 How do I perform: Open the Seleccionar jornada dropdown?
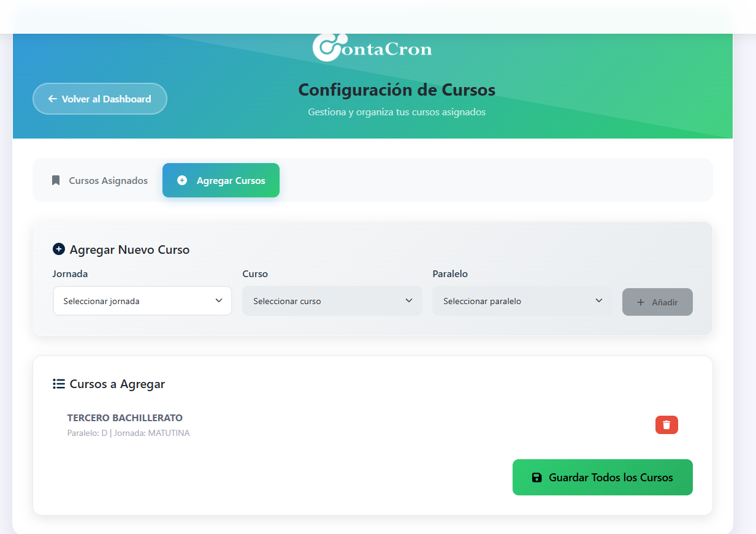coord(142,300)
